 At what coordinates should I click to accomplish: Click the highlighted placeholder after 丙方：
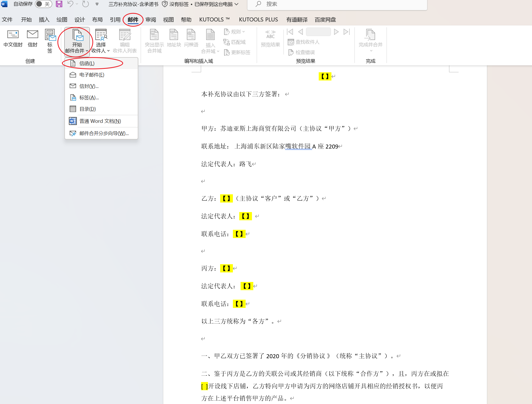[x=227, y=268]
